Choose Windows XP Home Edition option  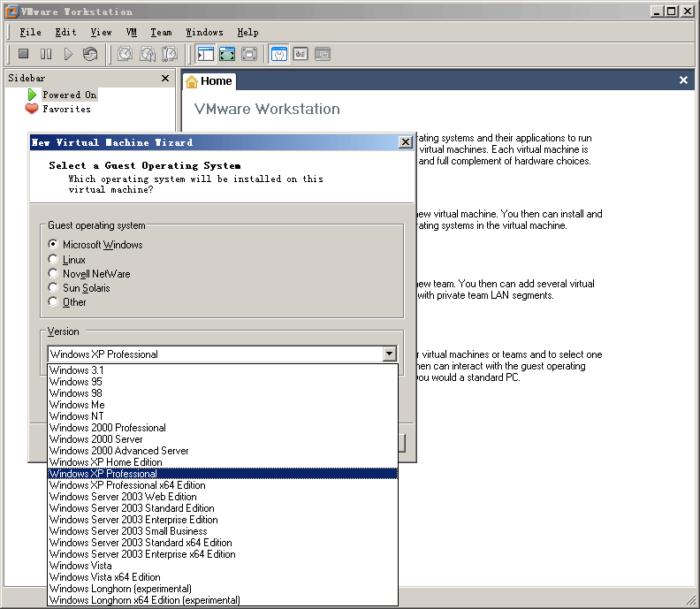(223, 462)
